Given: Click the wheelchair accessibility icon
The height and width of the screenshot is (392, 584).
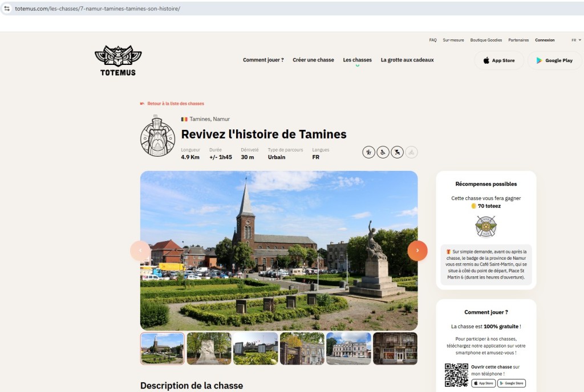Looking at the screenshot, I should pyautogui.click(x=383, y=152).
